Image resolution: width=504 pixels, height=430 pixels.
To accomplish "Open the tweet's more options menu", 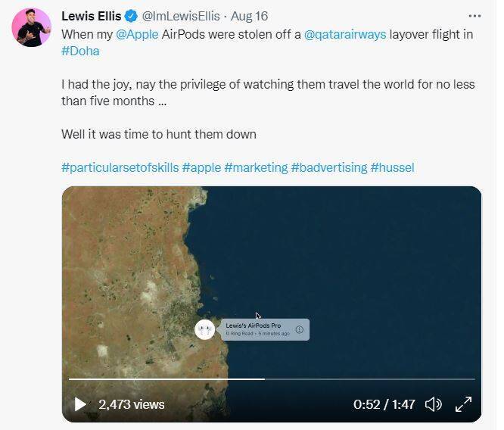I will 474,16.
